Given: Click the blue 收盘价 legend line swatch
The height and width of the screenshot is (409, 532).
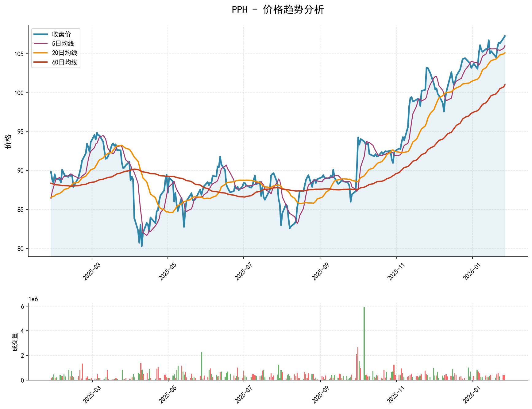Looking at the screenshot, I should coord(41,34).
